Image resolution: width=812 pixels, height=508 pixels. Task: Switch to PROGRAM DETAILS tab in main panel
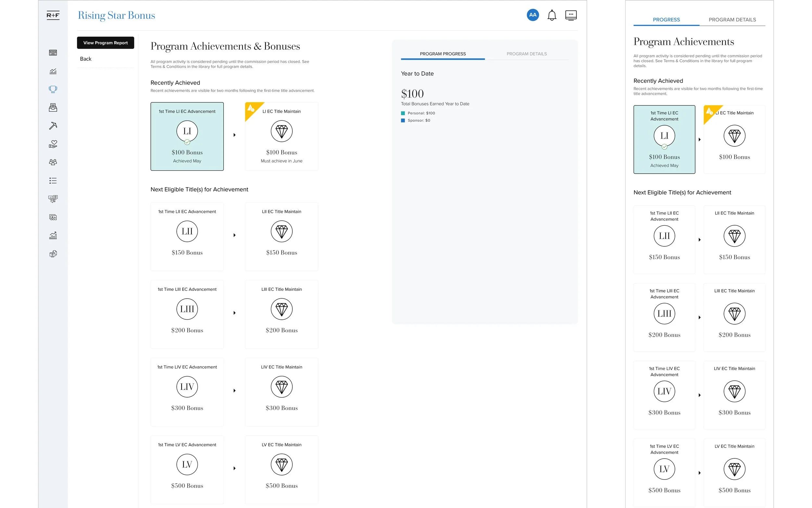[526, 54]
